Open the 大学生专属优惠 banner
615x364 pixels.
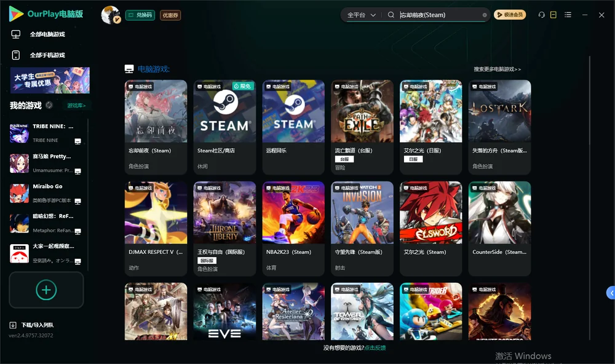(x=50, y=80)
